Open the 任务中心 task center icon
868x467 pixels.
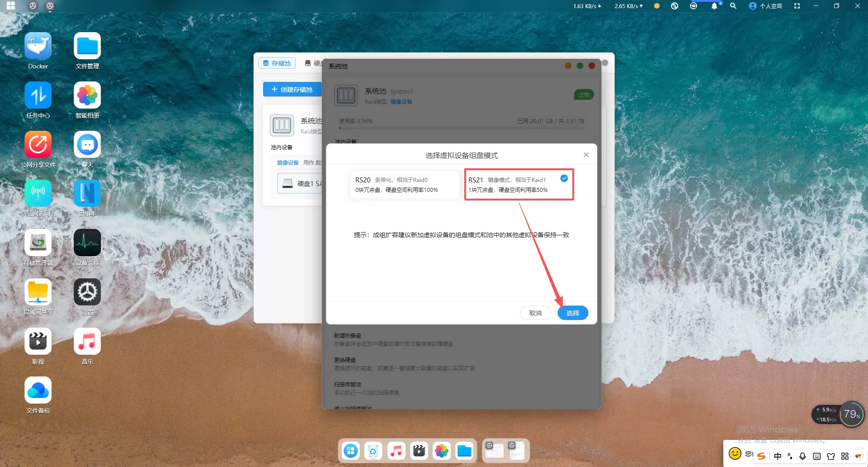[38, 96]
